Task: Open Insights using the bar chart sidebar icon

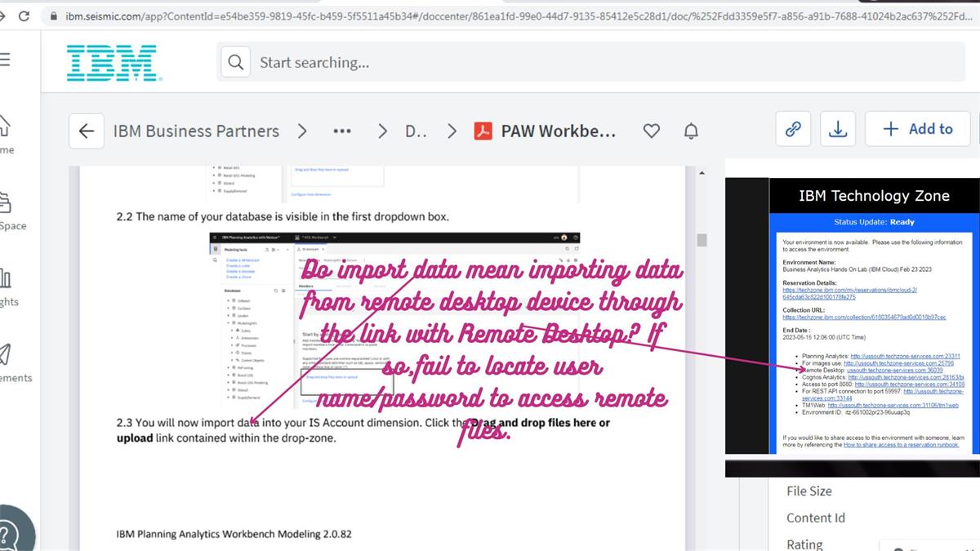Action: coord(7,278)
